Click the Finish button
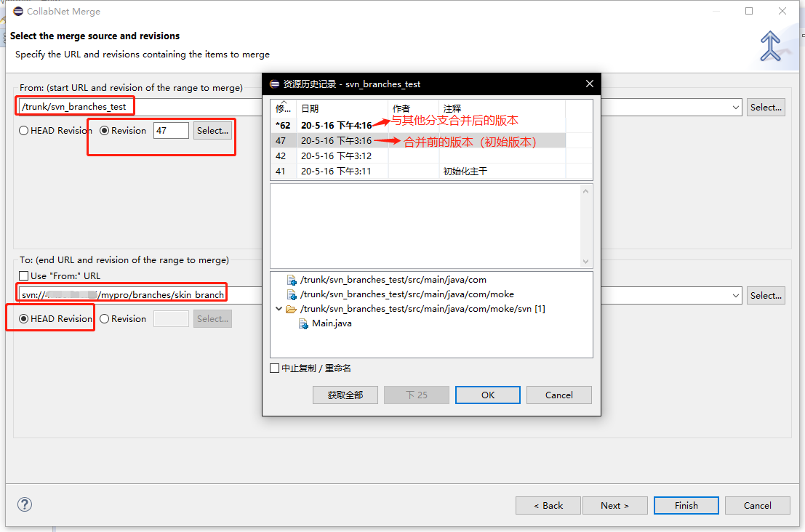Viewport: 805px width, 532px height. point(686,505)
